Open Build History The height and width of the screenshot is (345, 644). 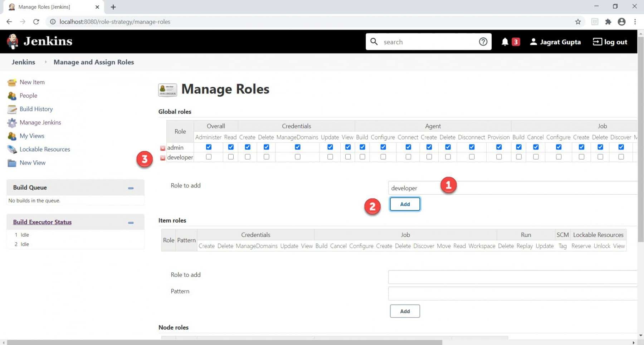[x=36, y=109]
